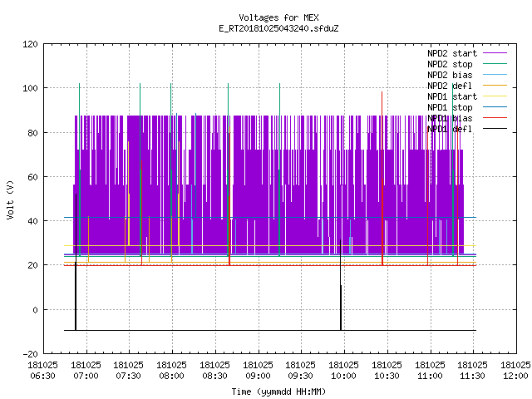532x399 pixels.
Task: Click the 'NPD2 stop' legend label
Action: (x=450, y=64)
